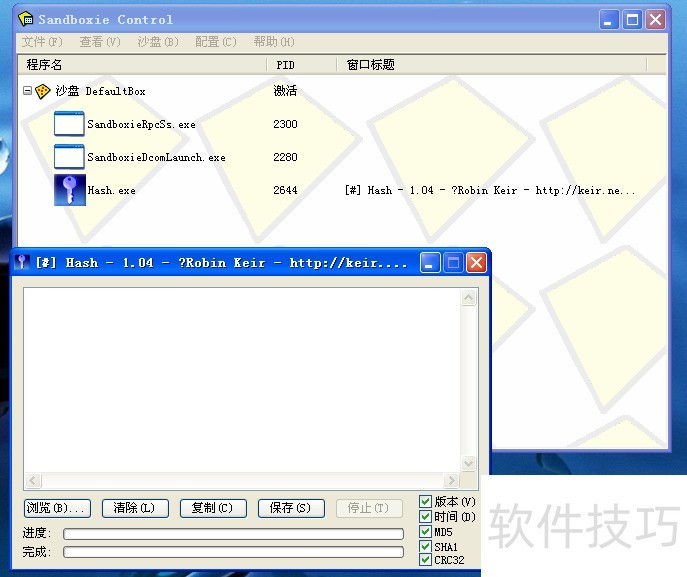Image resolution: width=687 pixels, height=577 pixels.
Task: Sort by the PID column header
Action: [x=301, y=65]
